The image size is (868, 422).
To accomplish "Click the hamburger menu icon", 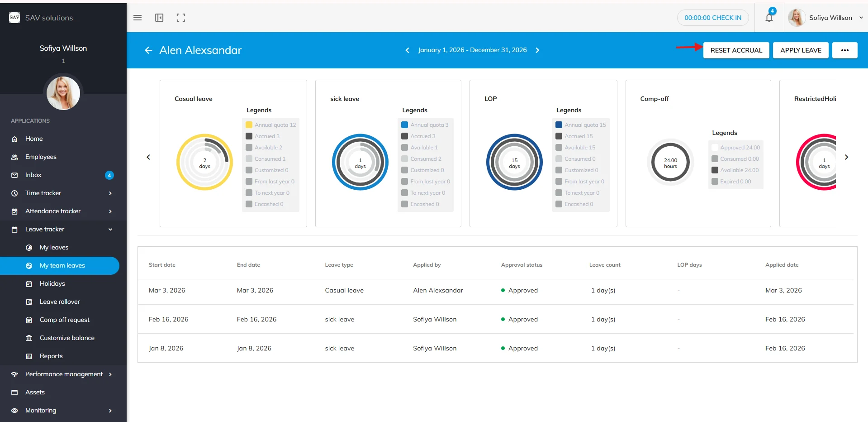I will point(138,18).
